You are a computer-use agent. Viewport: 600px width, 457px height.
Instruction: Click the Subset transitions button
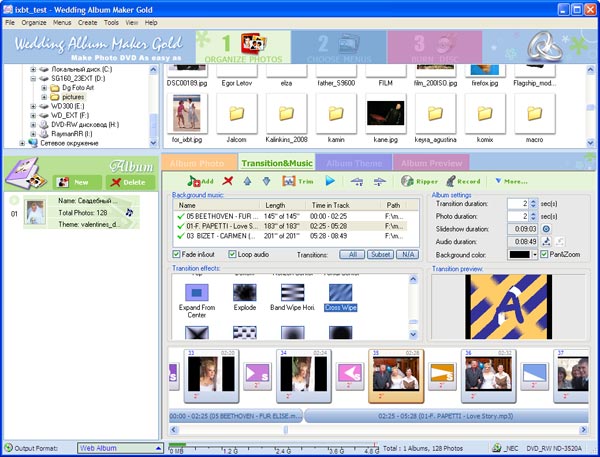(380, 255)
